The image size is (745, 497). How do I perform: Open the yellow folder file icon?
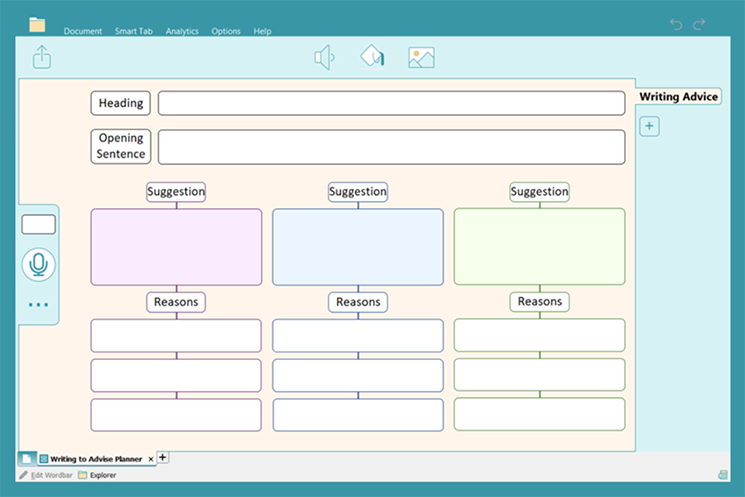(x=37, y=25)
